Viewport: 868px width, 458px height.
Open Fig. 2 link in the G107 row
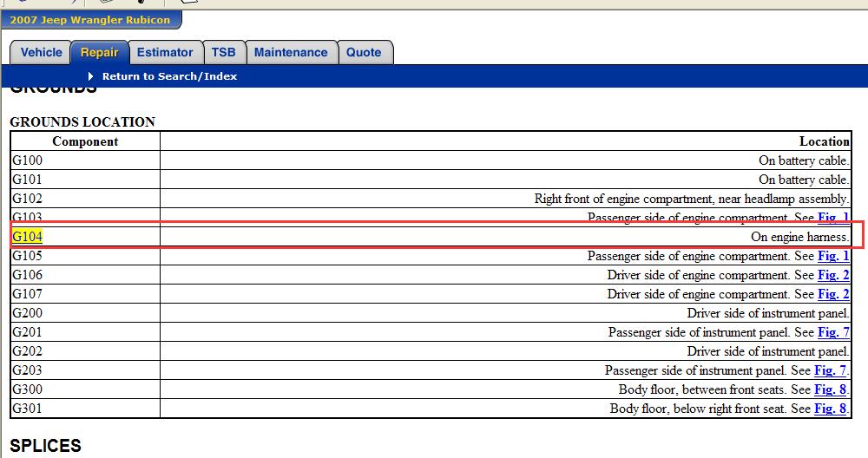click(833, 294)
